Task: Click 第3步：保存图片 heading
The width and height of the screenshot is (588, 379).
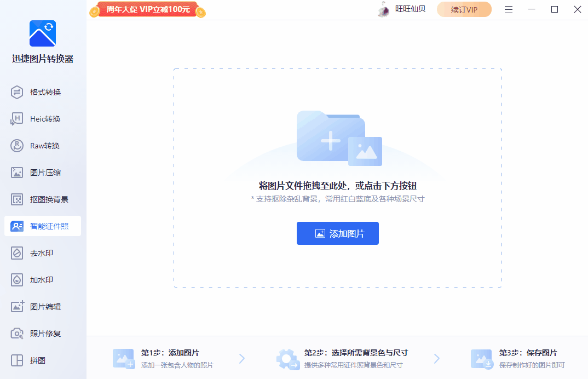Action: [x=528, y=353]
